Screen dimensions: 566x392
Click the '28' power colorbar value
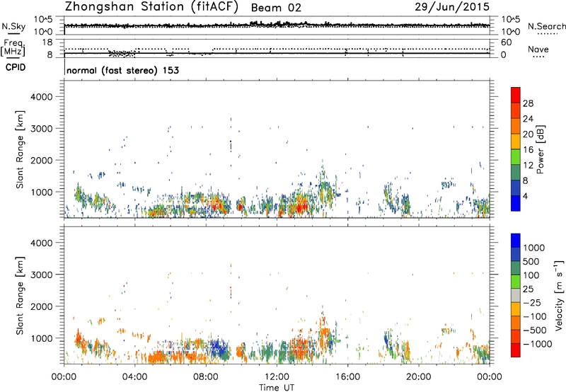(x=528, y=103)
